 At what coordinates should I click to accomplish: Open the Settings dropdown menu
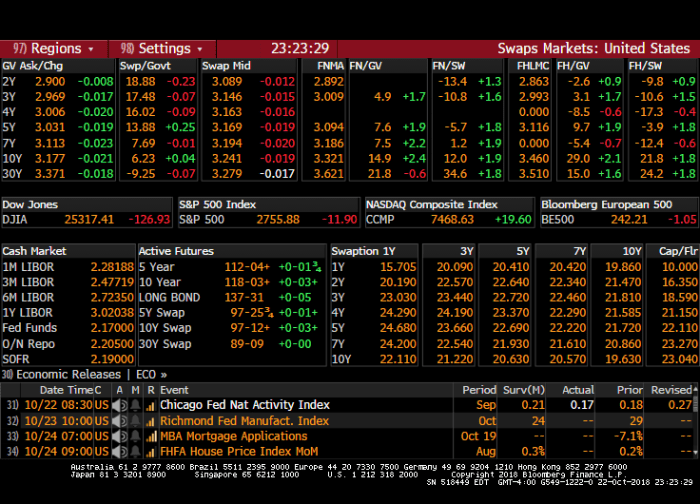pos(162,48)
